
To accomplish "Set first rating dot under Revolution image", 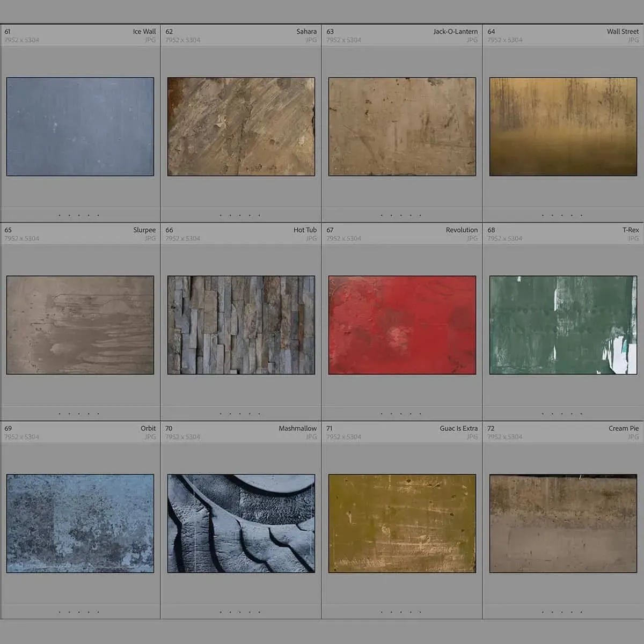I will pyautogui.click(x=382, y=414).
